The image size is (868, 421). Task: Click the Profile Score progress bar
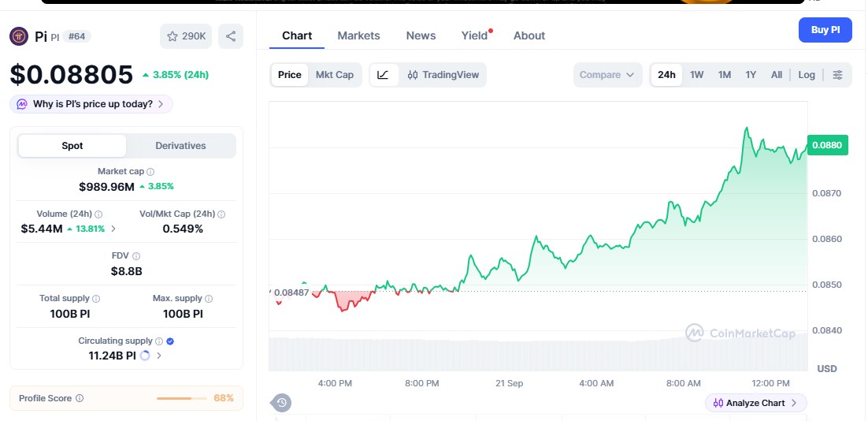tap(182, 398)
